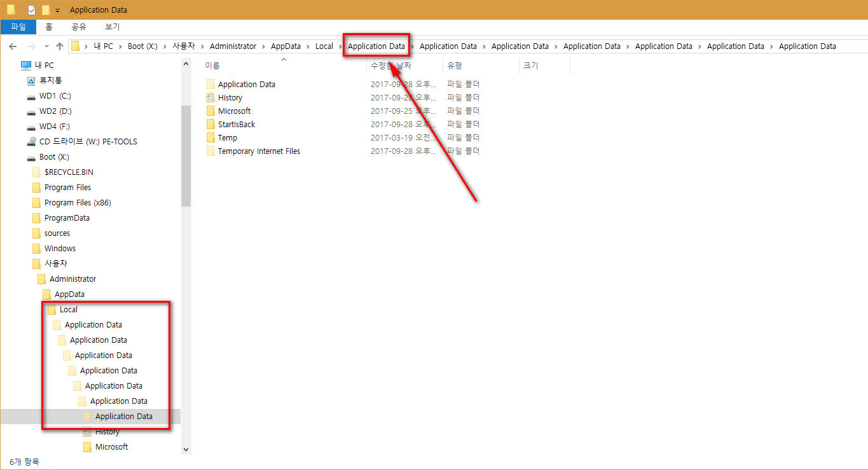The height and width of the screenshot is (470, 868).
Task: Click the 6개 항목 status bar text
Action: click(24, 461)
